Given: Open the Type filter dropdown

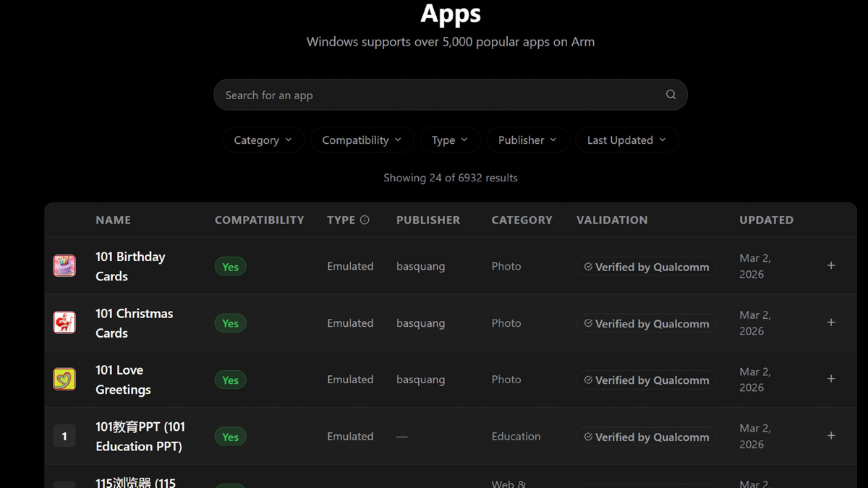Looking at the screenshot, I should click(450, 140).
